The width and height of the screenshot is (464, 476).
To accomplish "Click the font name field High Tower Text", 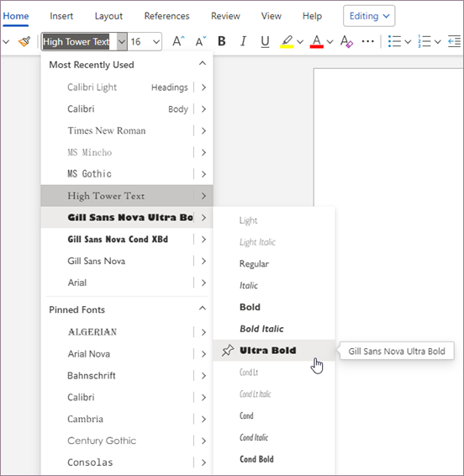I will point(79,41).
